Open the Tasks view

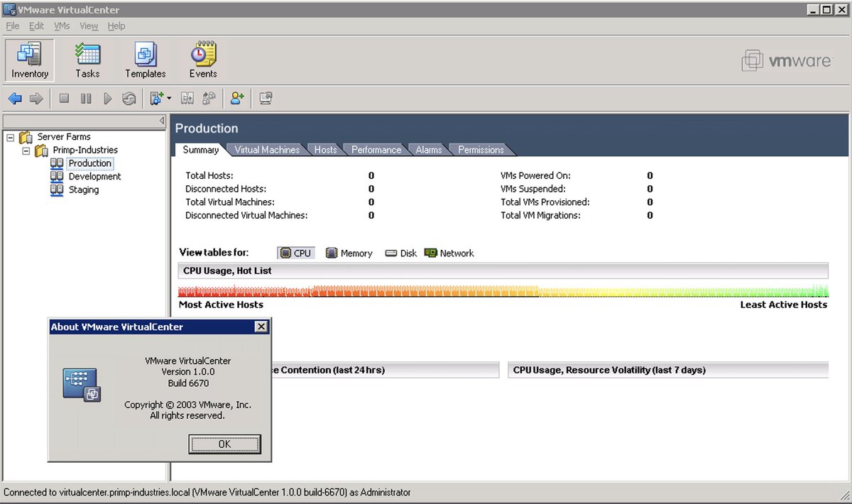click(x=88, y=60)
